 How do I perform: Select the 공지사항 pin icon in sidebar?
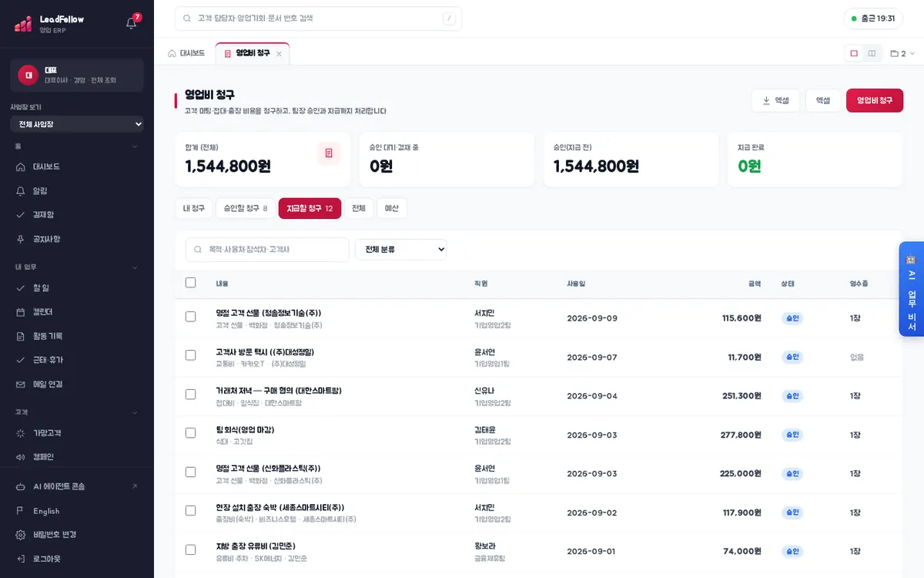coord(21,239)
